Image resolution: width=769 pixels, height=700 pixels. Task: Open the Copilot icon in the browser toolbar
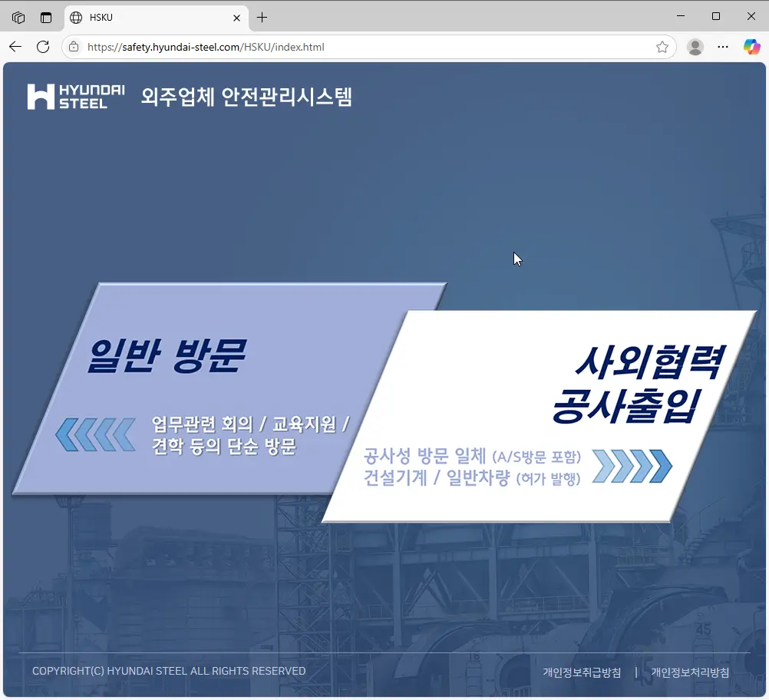[x=751, y=47]
